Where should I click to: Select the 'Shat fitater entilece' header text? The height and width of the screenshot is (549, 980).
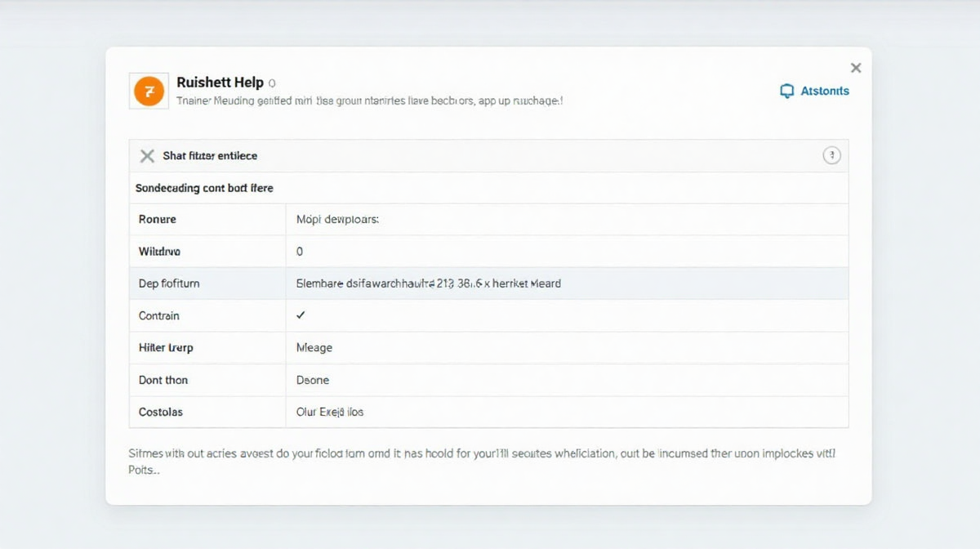[210, 156]
